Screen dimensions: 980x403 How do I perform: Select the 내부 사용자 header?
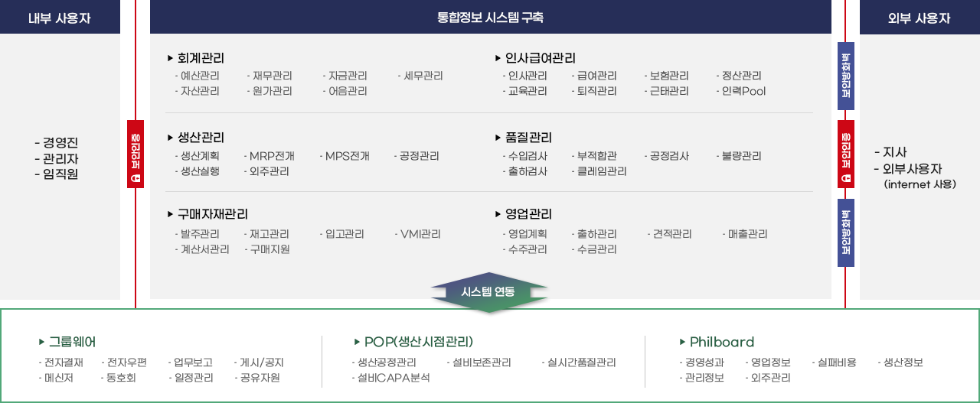tap(60, 18)
